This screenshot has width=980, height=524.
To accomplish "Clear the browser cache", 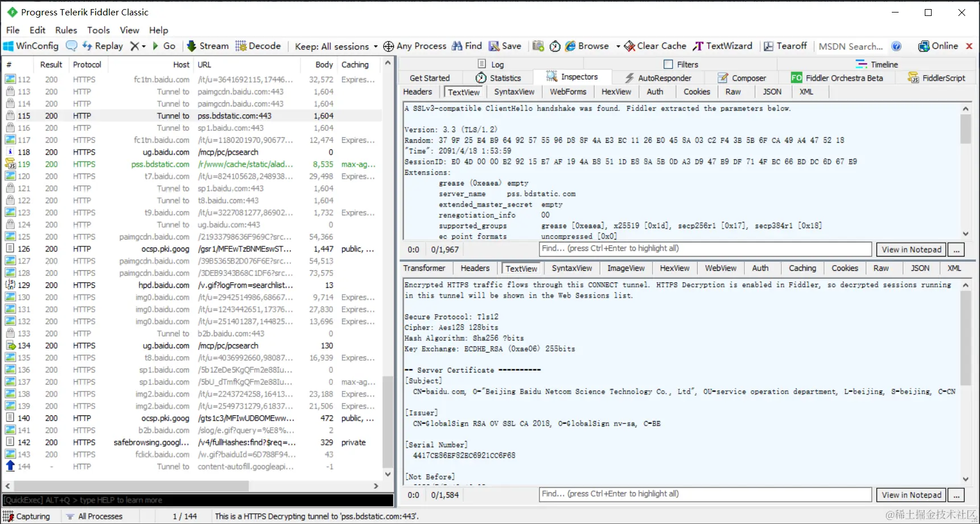I will (x=655, y=46).
